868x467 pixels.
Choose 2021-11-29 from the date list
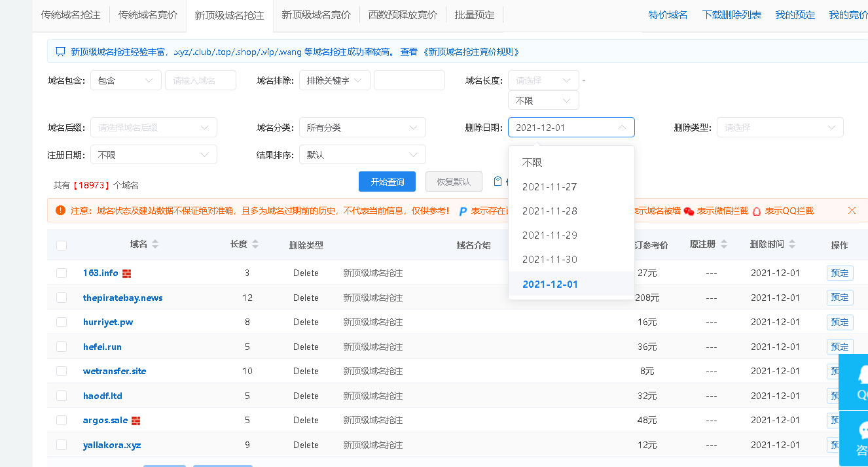point(550,235)
